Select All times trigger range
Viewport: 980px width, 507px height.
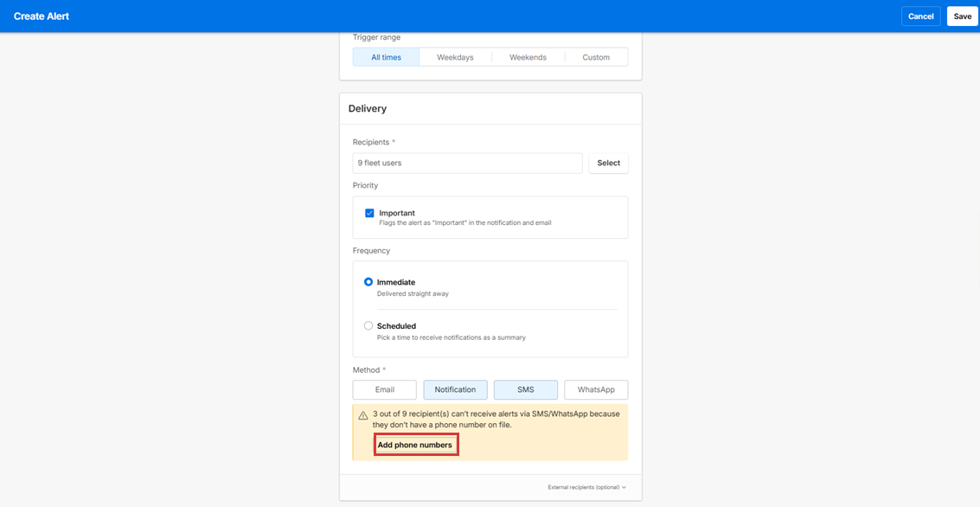pos(386,57)
